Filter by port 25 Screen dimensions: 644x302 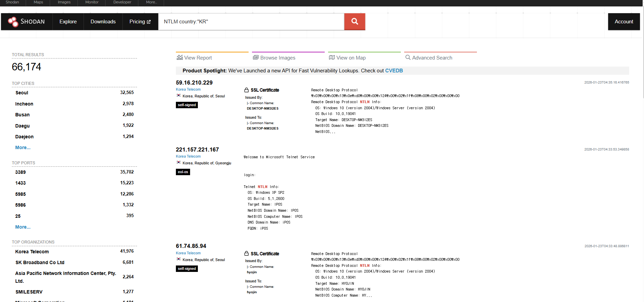click(x=18, y=216)
